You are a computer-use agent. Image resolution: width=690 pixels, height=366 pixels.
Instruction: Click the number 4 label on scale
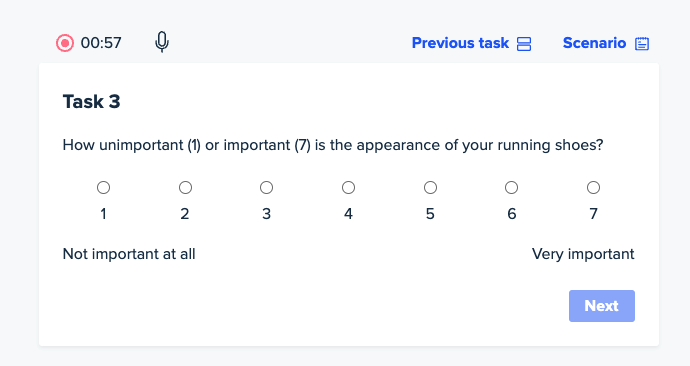[x=348, y=214]
